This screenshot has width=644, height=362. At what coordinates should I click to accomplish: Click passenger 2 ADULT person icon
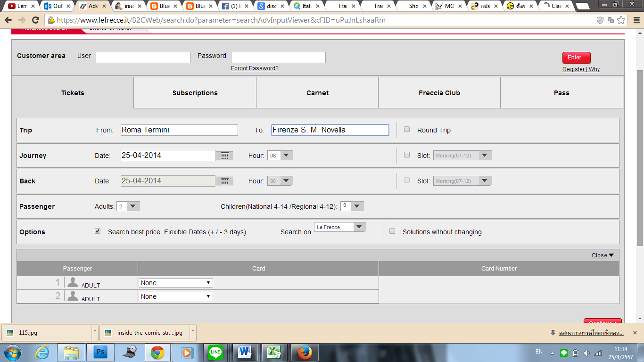73,296
